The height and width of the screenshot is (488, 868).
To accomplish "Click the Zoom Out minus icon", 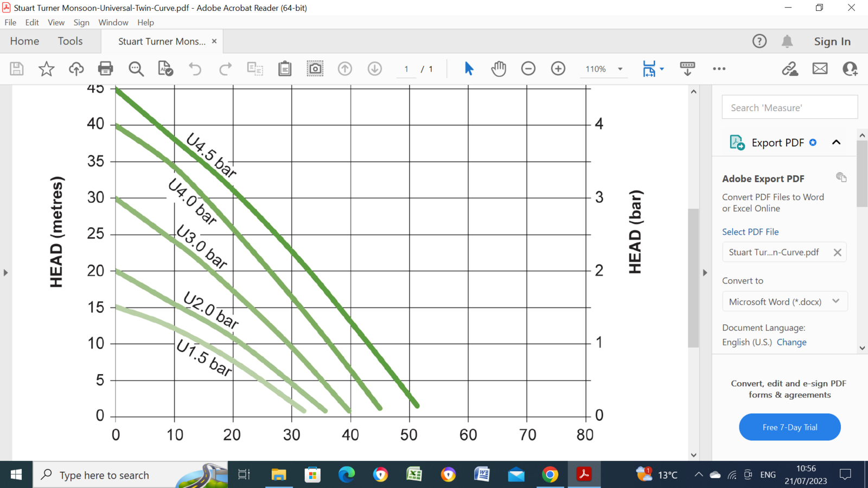I will 528,69.
